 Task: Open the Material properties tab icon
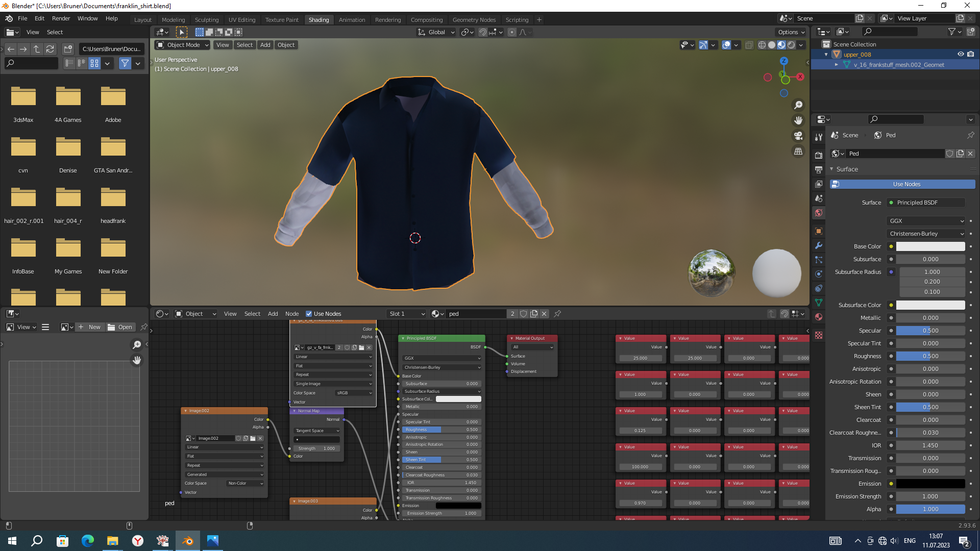point(819,317)
